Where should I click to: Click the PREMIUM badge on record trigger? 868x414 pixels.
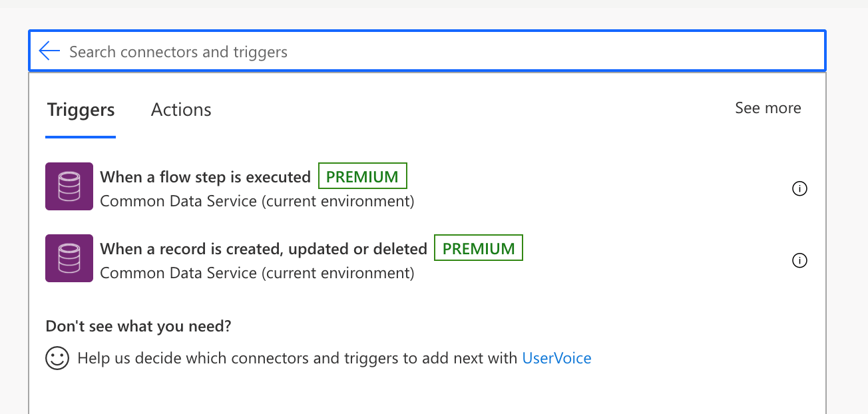(x=478, y=248)
